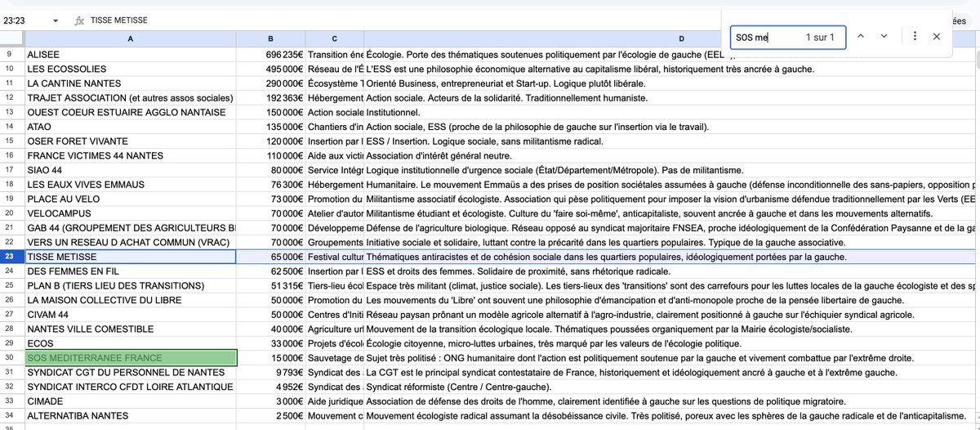Click cell 'CIVAM 44'
The height and width of the screenshot is (430, 980).
coord(131,315)
